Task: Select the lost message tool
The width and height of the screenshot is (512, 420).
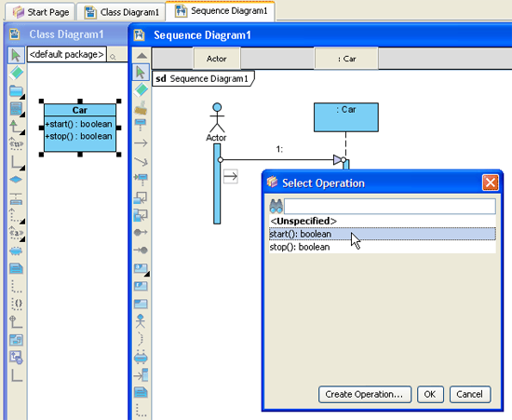Action: 141,251
